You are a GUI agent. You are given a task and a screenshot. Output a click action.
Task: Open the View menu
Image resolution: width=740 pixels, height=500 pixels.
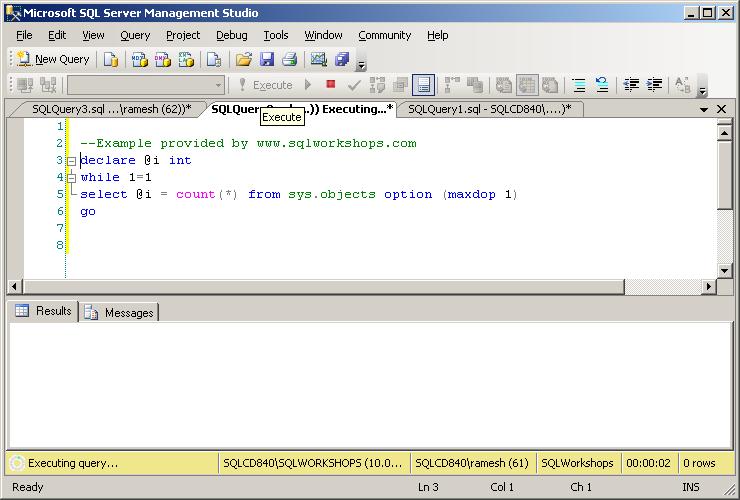tap(93, 35)
